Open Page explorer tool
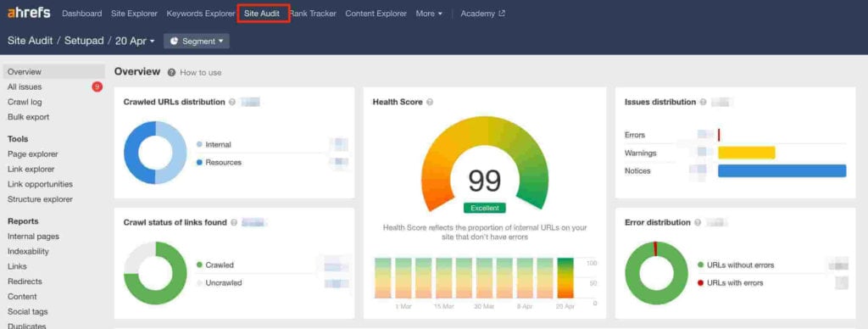This screenshot has width=868, height=329. [33, 154]
